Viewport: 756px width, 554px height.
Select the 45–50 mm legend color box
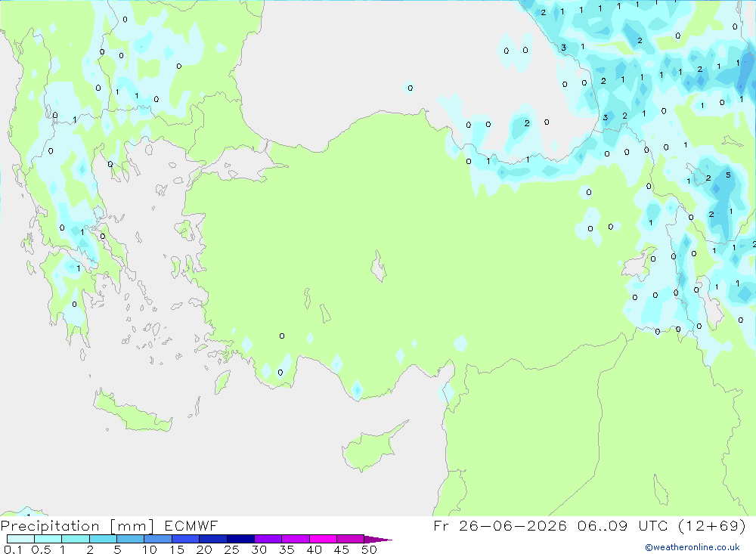350,539
